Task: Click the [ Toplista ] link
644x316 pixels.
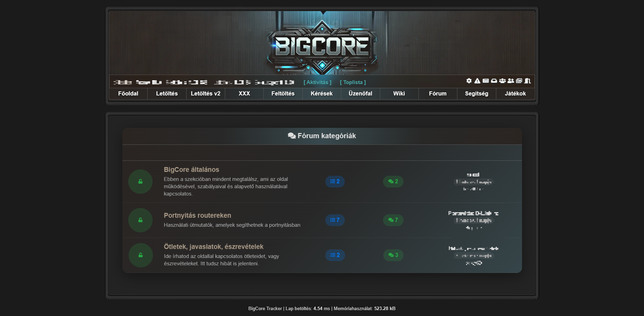Action: click(x=353, y=82)
